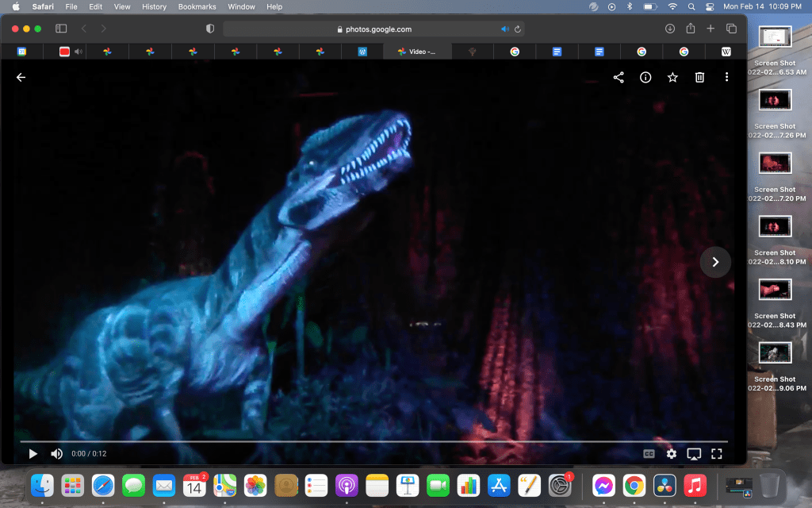Open the Apple menu

[x=16, y=6]
